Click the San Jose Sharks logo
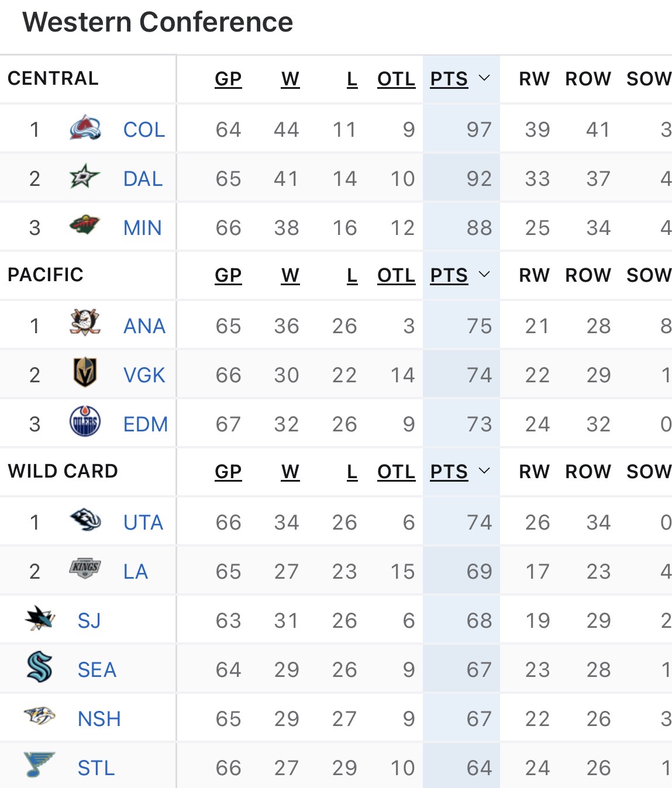Screen dimensions: 672x788 tap(40, 618)
